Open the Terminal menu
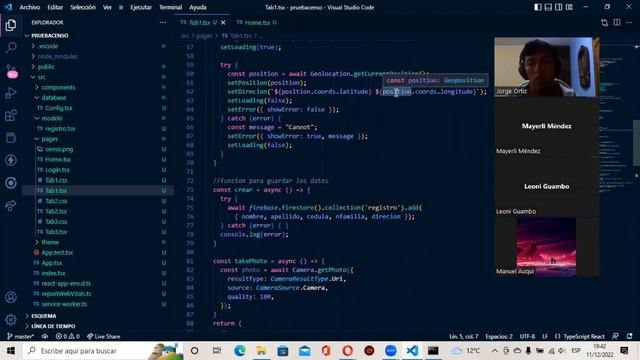Viewport: 640px width, 360px height. pos(171,7)
